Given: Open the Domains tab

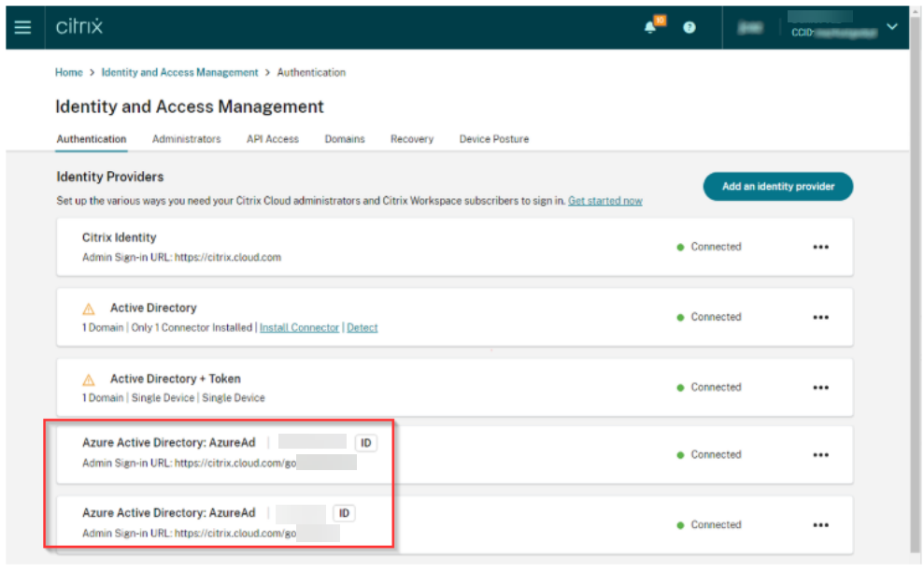Looking at the screenshot, I should pos(345,139).
